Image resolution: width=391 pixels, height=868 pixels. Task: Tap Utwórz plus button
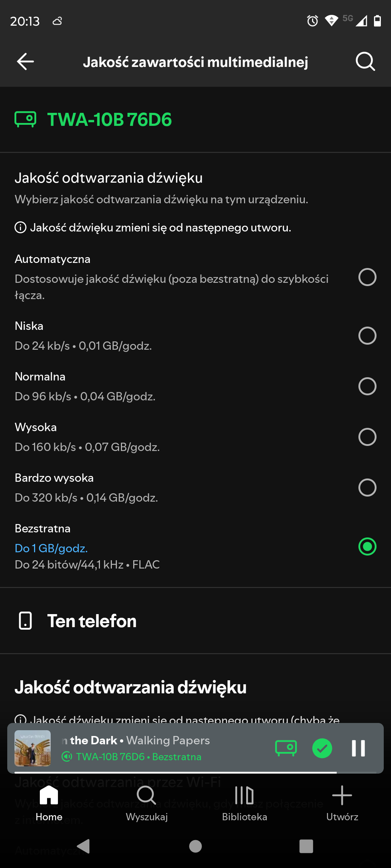342,803
